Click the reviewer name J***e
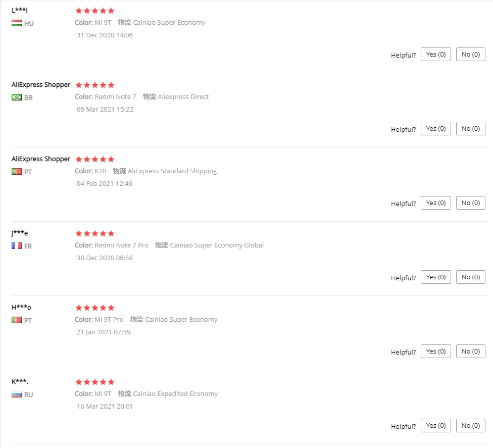Viewport: 493px width, 448px height. pyautogui.click(x=20, y=233)
